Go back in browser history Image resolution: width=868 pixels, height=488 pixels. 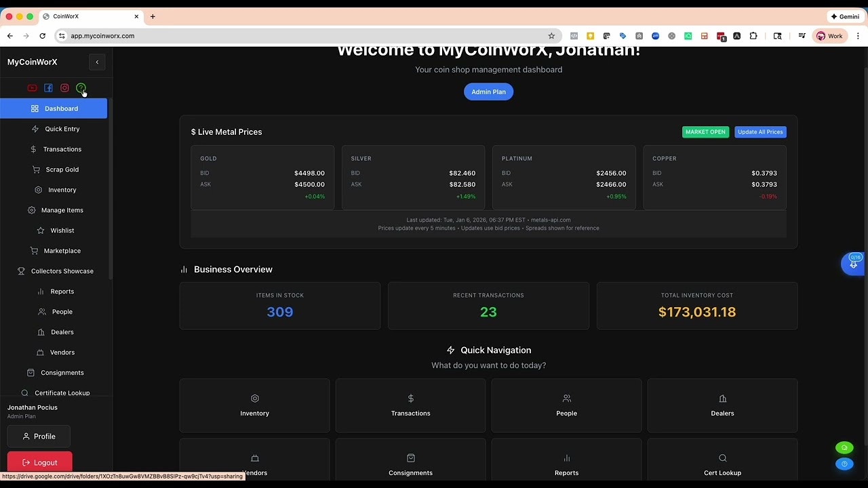(x=9, y=36)
